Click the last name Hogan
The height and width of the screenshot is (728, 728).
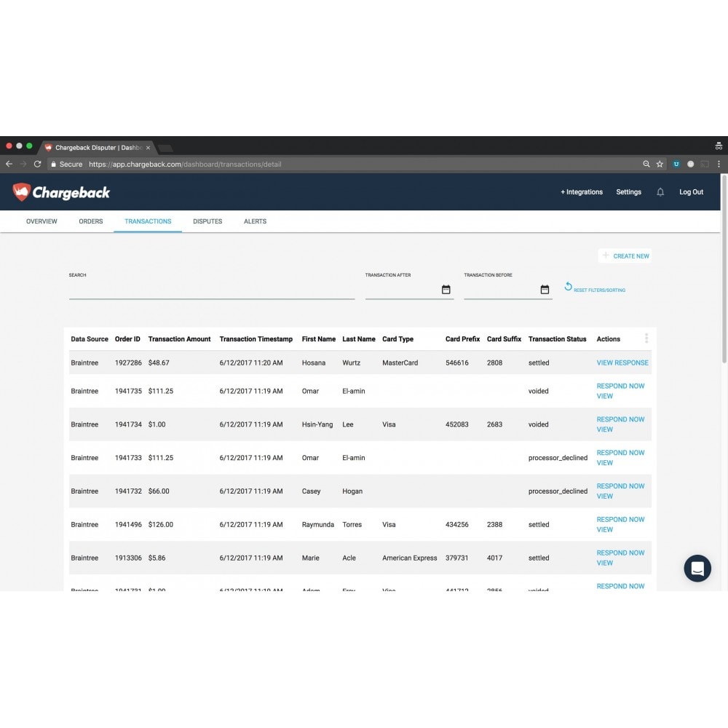coord(352,491)
